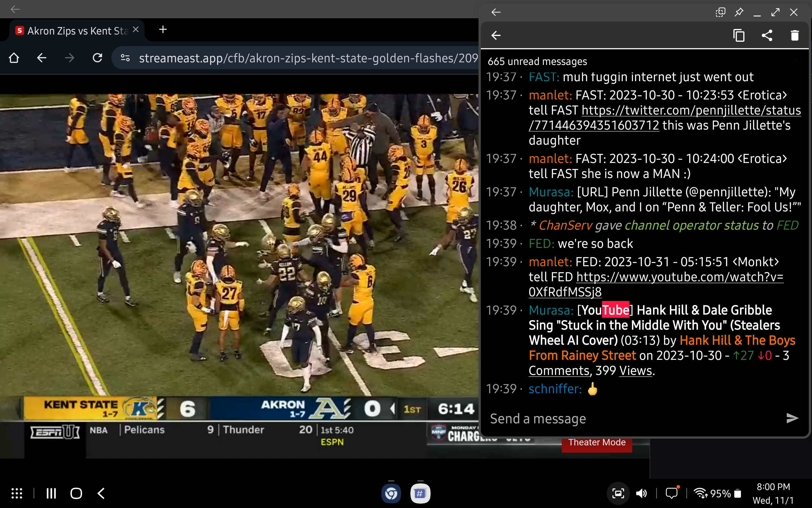
Task: Open Wi-Fi status in system tray
Action: (700, 493)
